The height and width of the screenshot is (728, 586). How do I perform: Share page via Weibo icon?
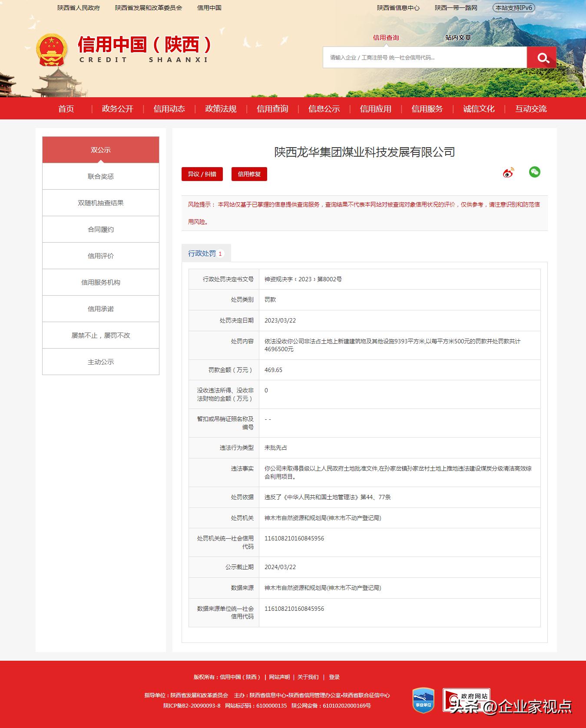[x=508, y=172]
